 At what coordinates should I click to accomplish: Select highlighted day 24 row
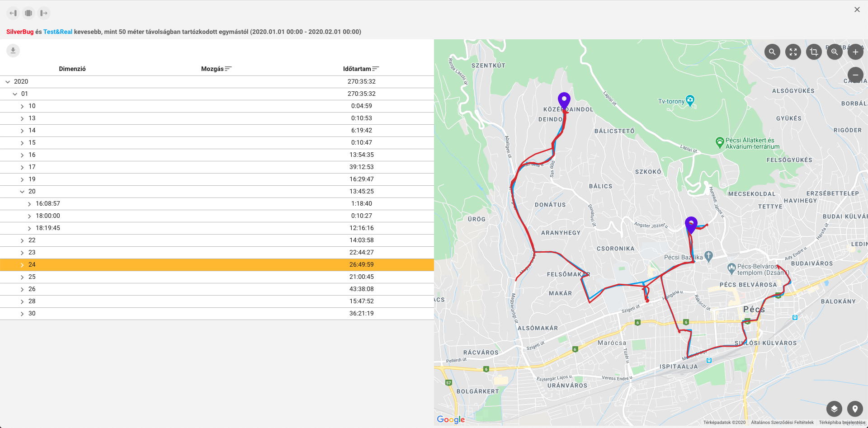[x=217, y=265]
